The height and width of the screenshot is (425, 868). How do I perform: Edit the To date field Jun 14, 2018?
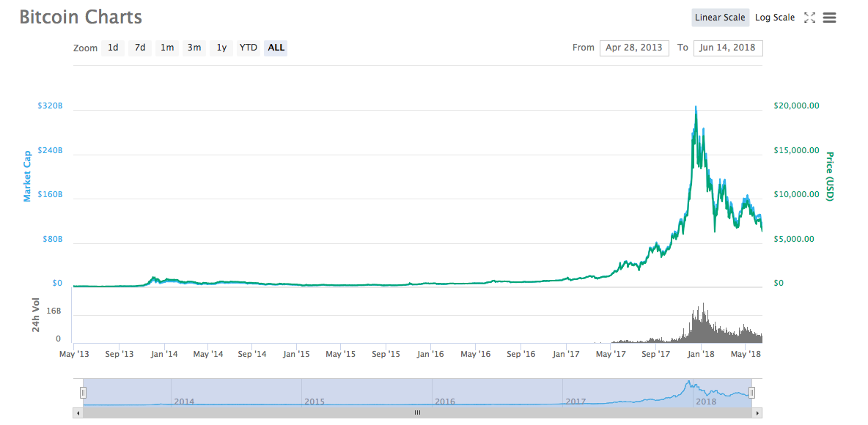[x=728, y=48]
